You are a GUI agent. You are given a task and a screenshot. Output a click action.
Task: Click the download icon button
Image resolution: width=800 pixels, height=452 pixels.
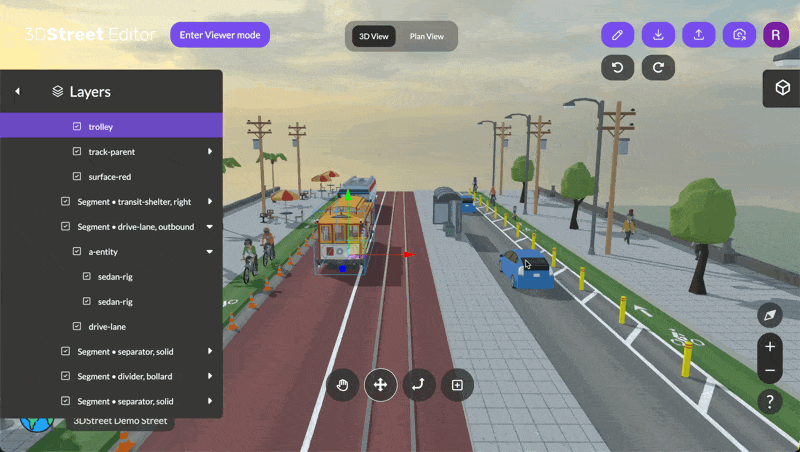(658, 35)
